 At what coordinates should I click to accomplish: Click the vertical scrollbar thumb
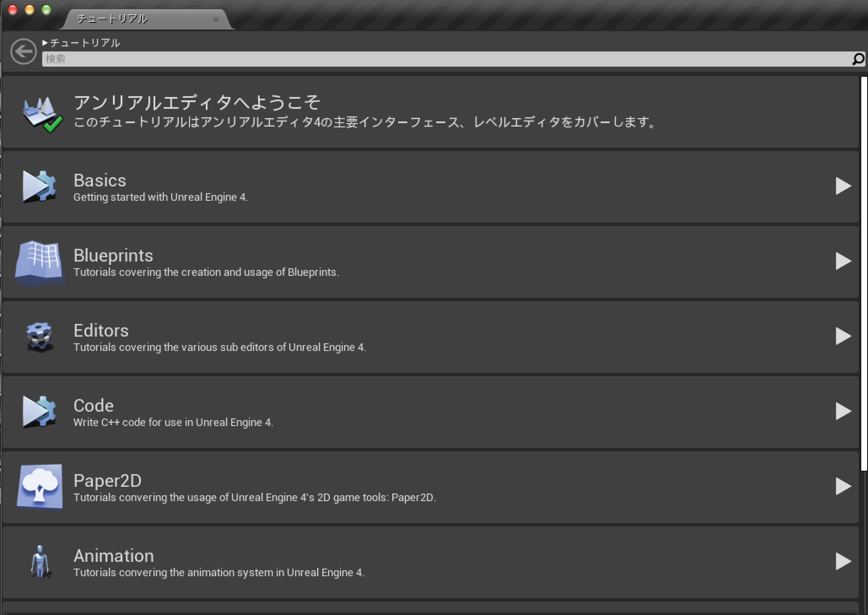(x=864, y=274)
